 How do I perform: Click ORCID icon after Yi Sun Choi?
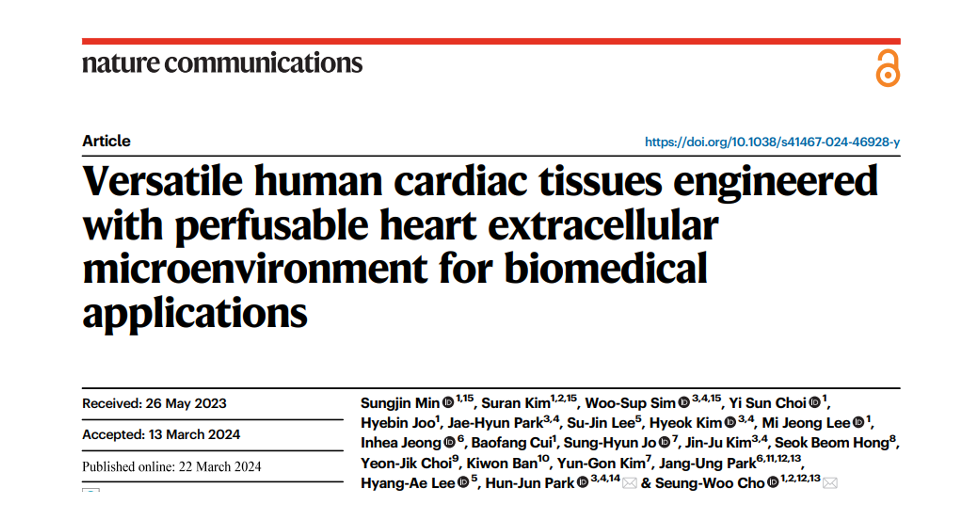tap(814, 402)
